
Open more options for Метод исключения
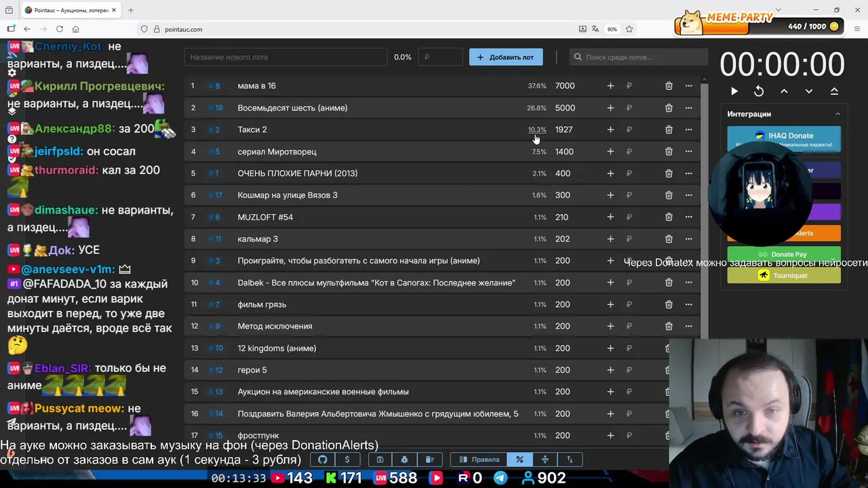coord(688,326)
